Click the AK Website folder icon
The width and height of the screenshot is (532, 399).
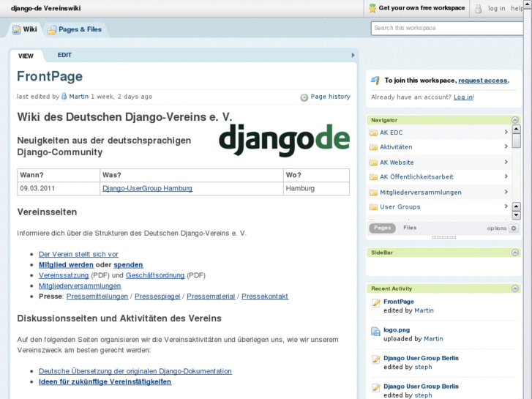click(x=373, y=163)
